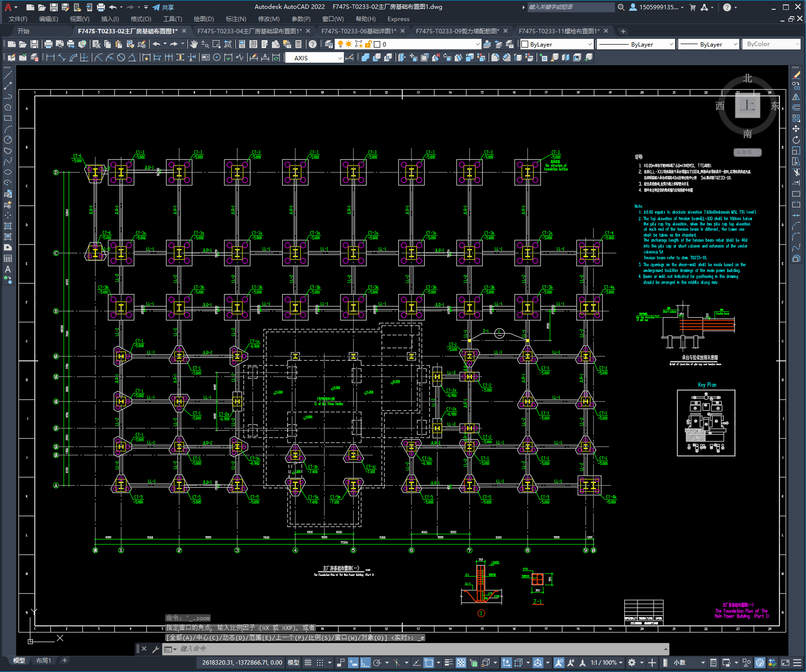806x672 pixels.
Task: Select the Diameter dimension tool
Action: [121, 57]
